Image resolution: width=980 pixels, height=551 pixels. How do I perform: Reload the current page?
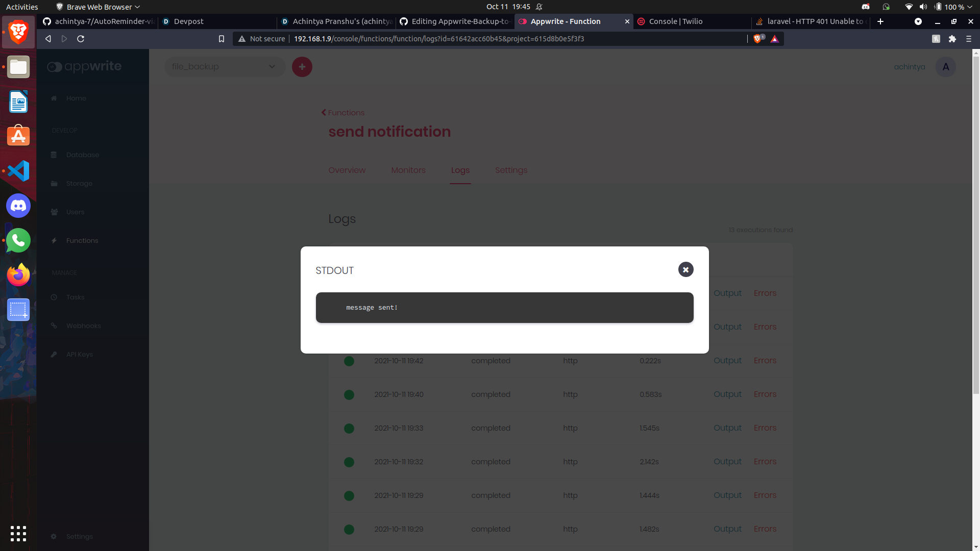click(x=81, y=39)
